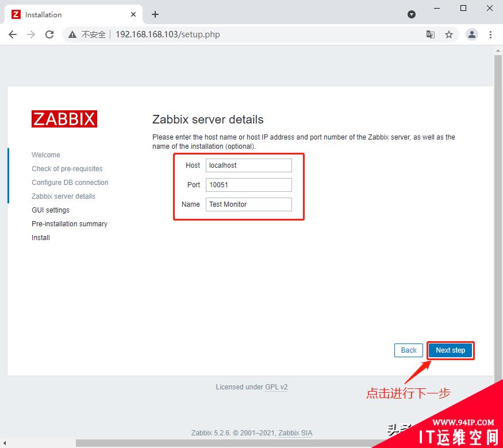The height and width of the screenshot is (448, 503).
Task: Click the Zabbix favicon on the tab
Action: 16,14
